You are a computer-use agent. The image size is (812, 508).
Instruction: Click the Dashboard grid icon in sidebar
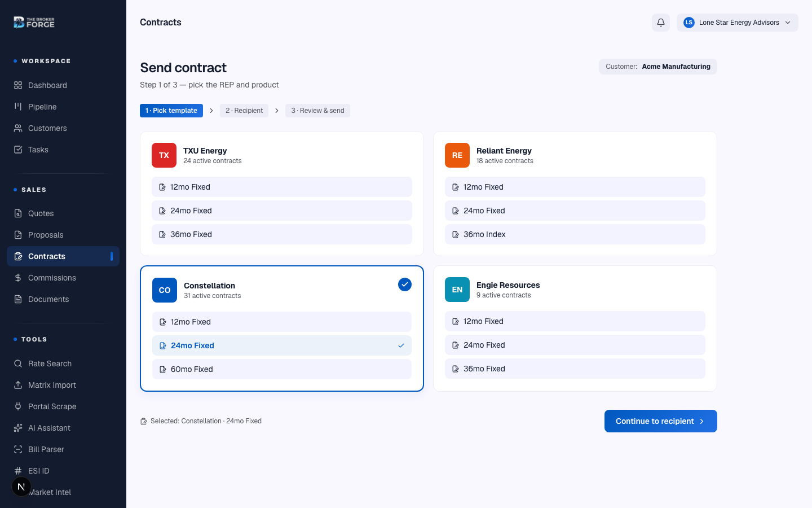pos(18,85)
